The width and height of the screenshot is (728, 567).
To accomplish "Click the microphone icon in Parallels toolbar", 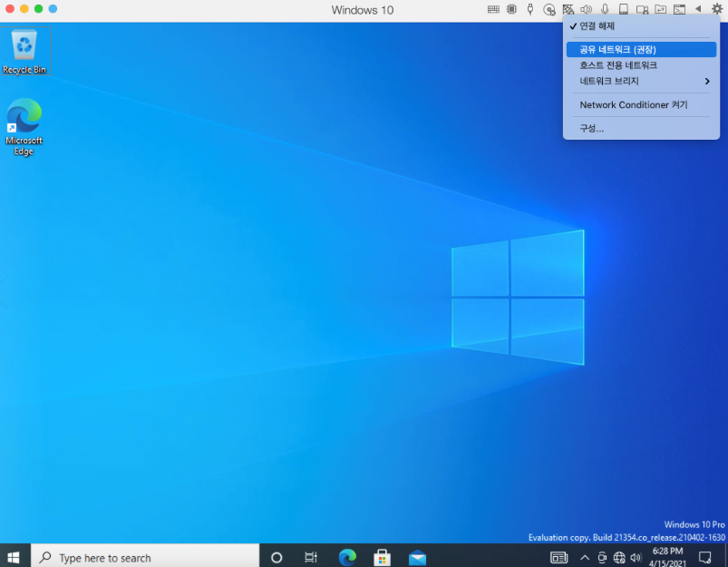I will pos(605,9).
